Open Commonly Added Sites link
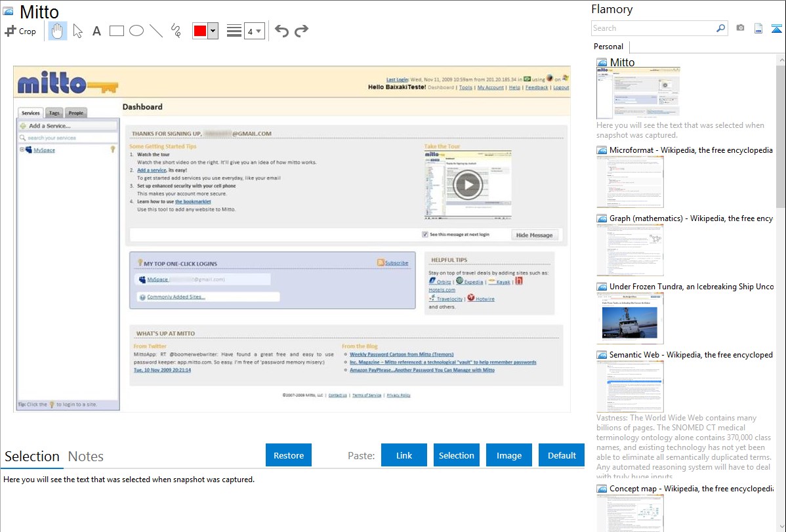The height and width of the screenshot is (532, 786). 176,297
